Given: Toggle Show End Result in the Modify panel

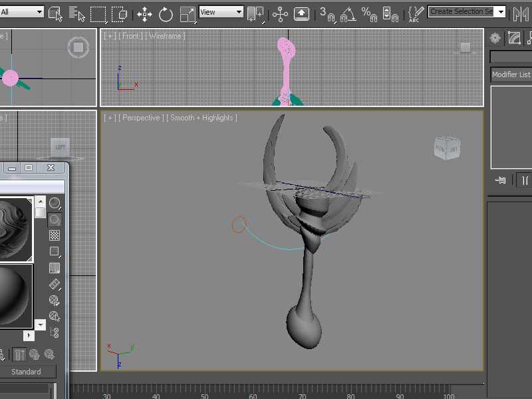Looking at the screenshot, I should click(525, 180).
